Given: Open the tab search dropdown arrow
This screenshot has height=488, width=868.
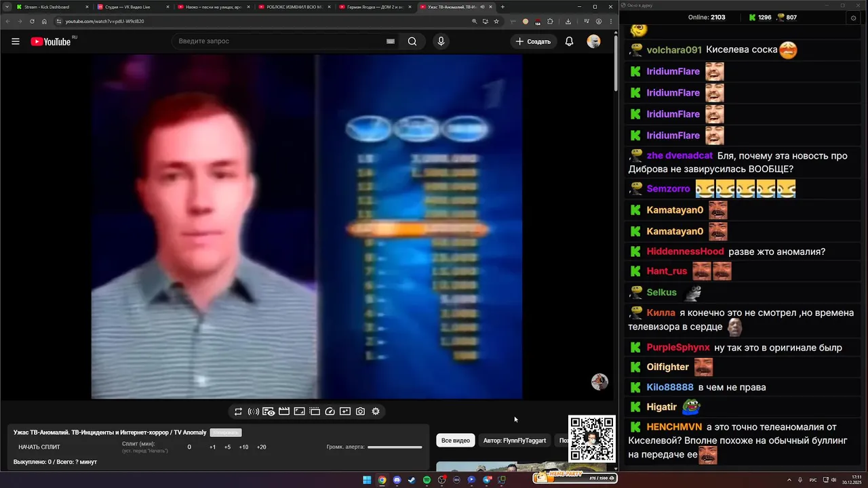Looking at the screenshot, I should pos(6,7).
